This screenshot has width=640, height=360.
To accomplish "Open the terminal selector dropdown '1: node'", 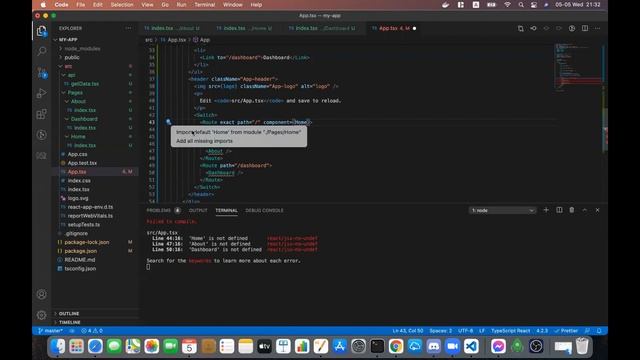I will click(502, 210).
